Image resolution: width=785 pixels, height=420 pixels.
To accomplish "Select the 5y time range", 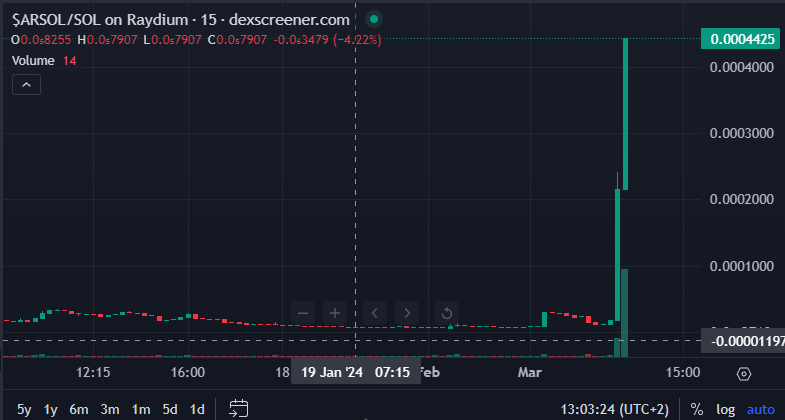I will pos(24,409).
